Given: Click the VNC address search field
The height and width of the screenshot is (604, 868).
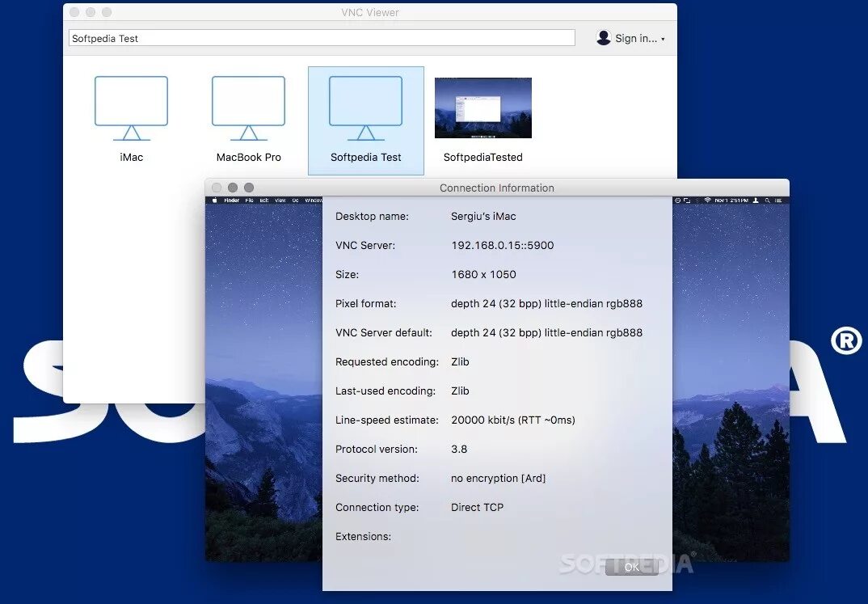Looking at the screenshot, I should coord(322,38).
